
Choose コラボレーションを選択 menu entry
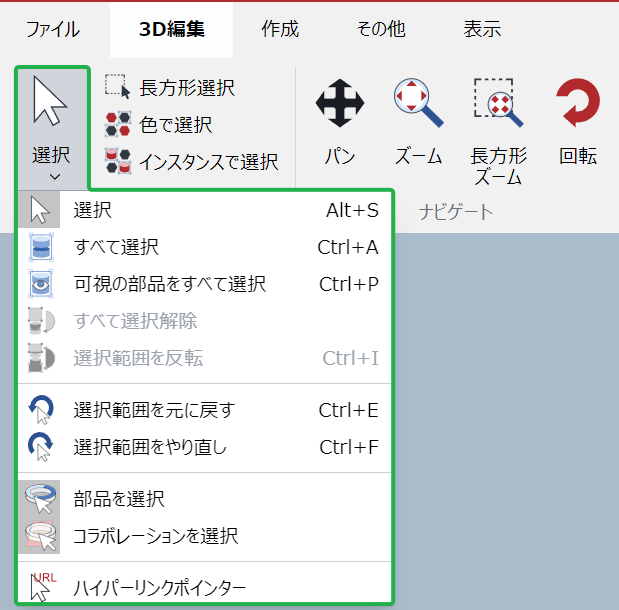(x=204, y=535)
